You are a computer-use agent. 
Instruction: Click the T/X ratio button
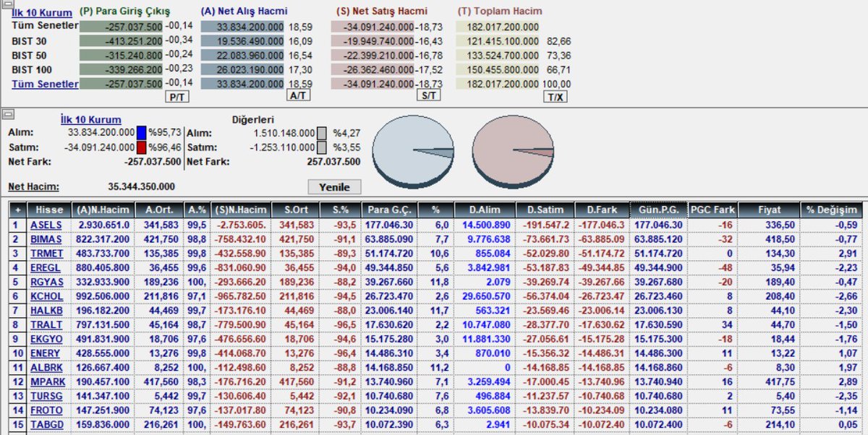click(555, 96)
